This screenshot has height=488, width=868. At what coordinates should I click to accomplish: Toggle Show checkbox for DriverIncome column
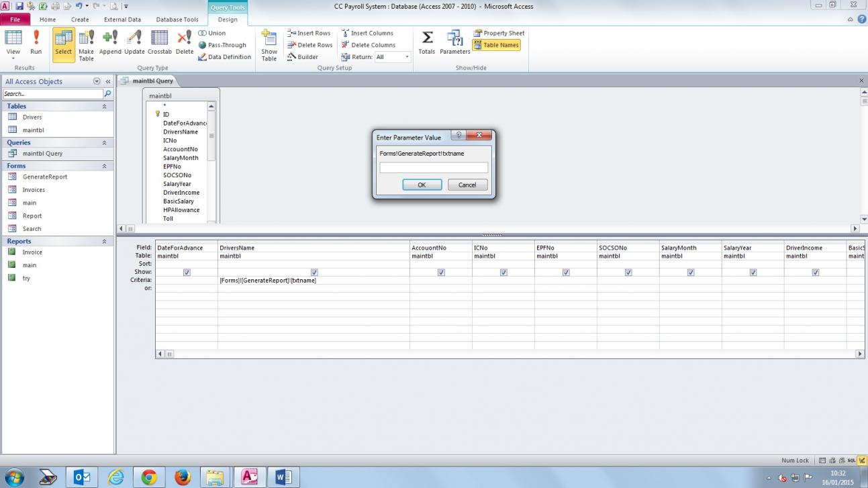coord(816,273)
